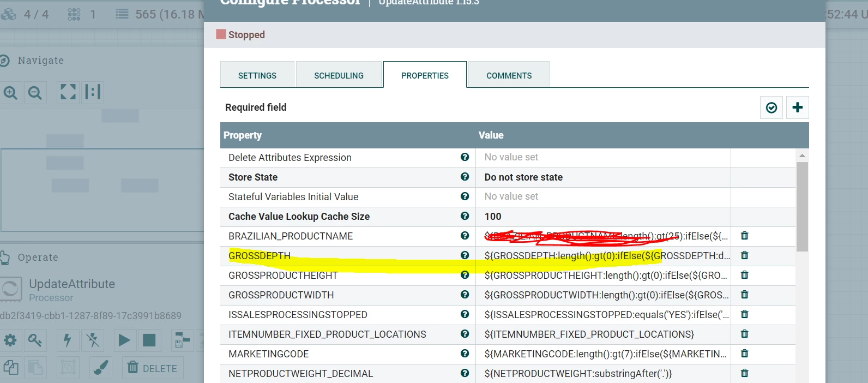Fit the flow to screen
868x383 pixels.
point(68,92)
